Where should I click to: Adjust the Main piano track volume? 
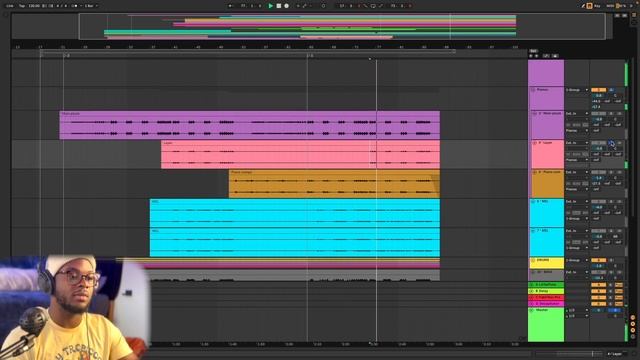point(598,119)
